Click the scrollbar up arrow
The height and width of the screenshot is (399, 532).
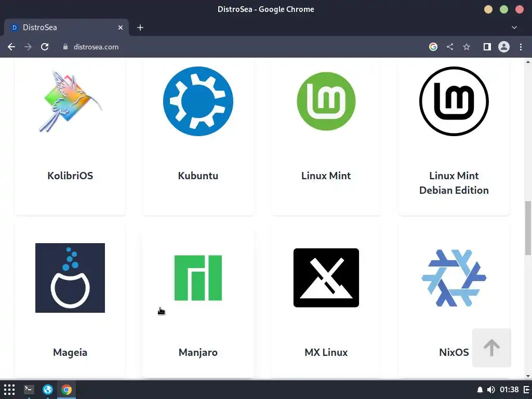pos(528,62)
